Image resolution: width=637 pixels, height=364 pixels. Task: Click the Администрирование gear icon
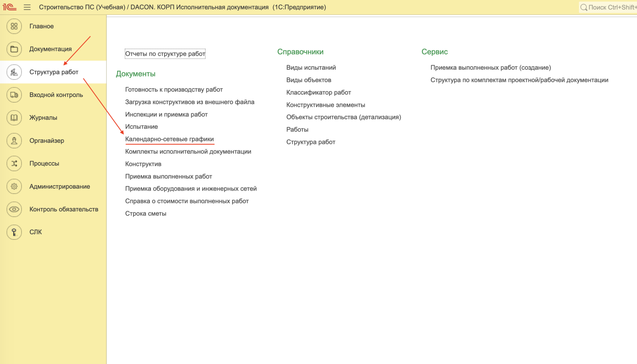click(x=14, y=186)
